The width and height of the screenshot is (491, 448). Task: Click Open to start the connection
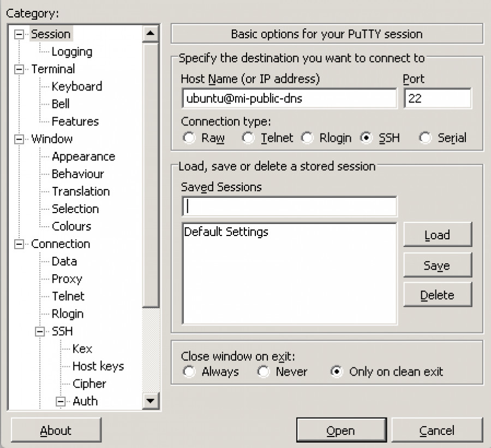[342, 431]
